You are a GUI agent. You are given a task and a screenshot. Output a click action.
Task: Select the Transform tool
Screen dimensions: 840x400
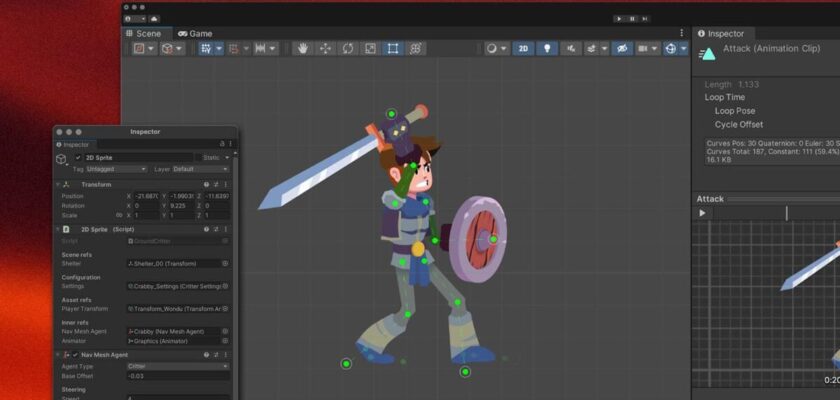(416, 48)
